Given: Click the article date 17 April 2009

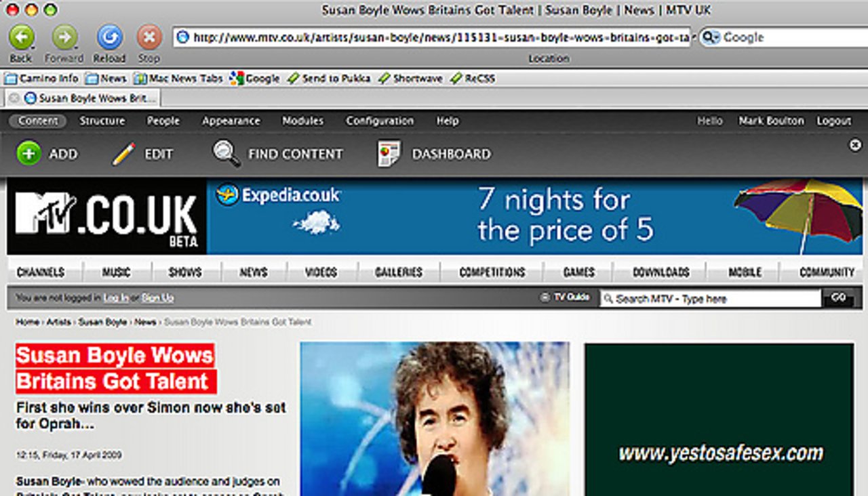Looking at the screenshot, I should pyautogui.click(x=69, y=455).
